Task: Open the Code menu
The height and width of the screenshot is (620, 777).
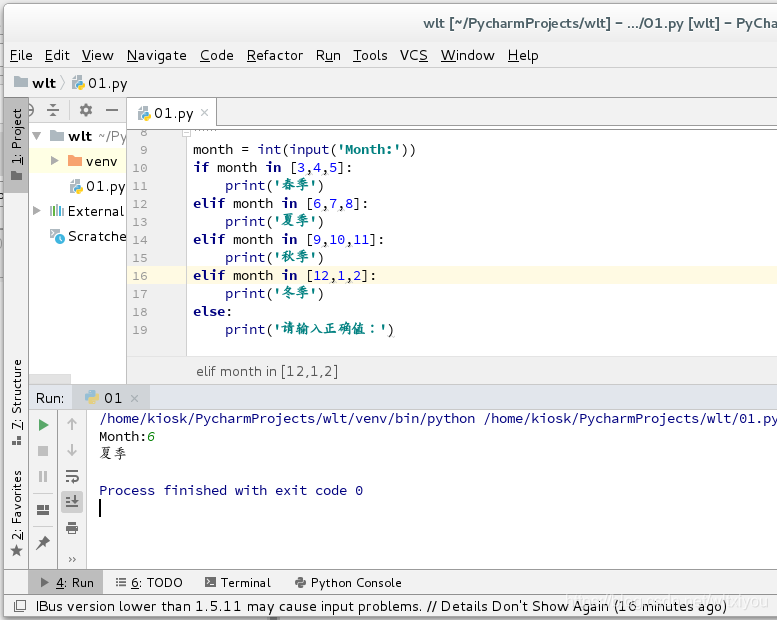Action: coord(217,55)
